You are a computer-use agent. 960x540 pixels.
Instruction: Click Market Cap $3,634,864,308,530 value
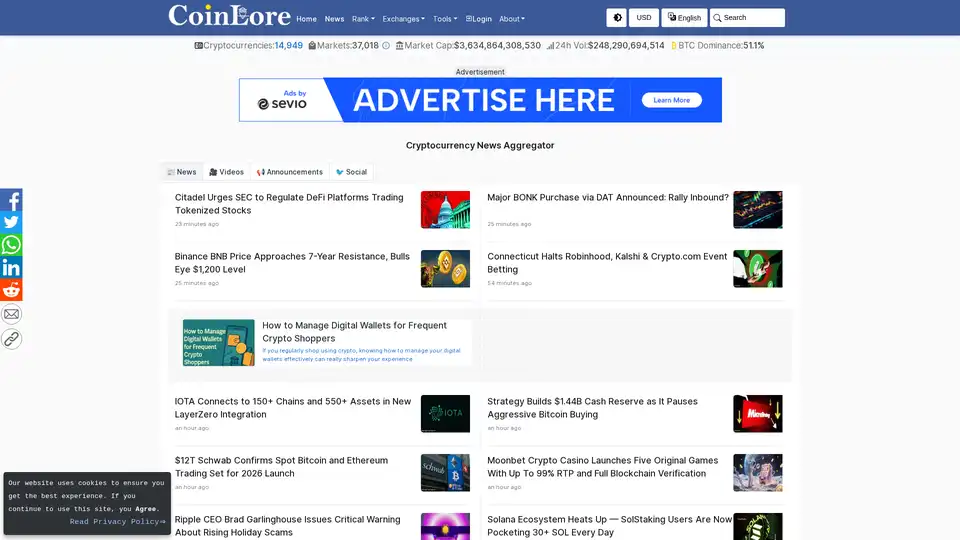coord(497,45)
